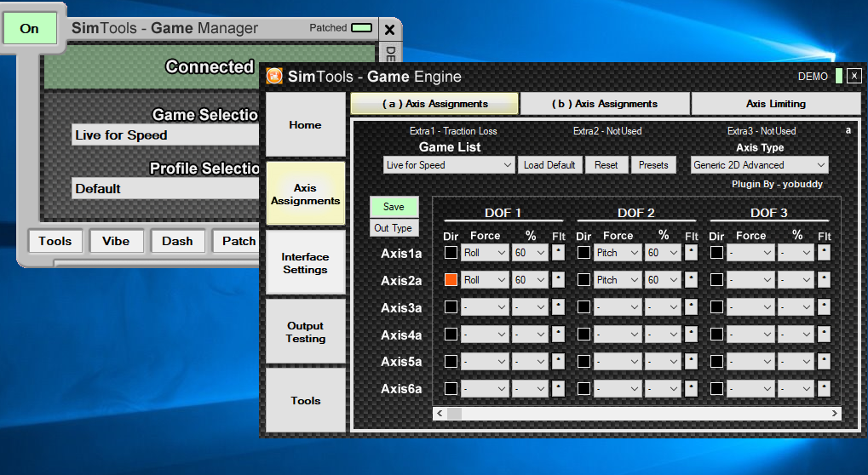Click the Patched indicator in Game Manager
The height and width of the screenshot is (475, 868).
361,27
